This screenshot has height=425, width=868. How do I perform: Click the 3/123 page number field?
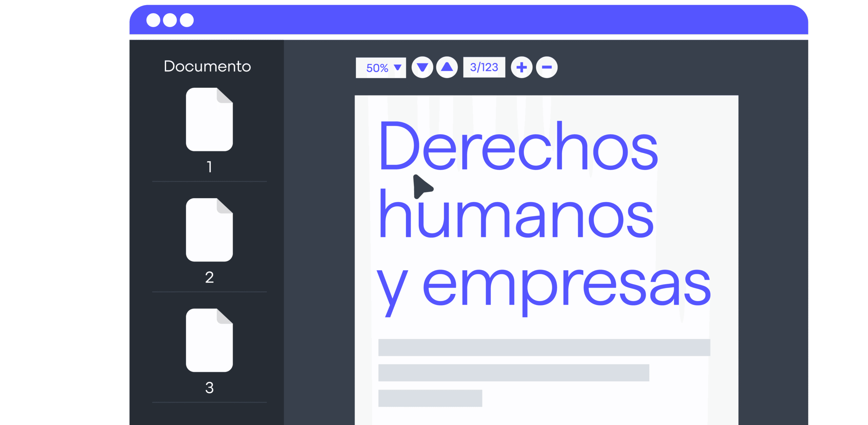pos(484,67)
